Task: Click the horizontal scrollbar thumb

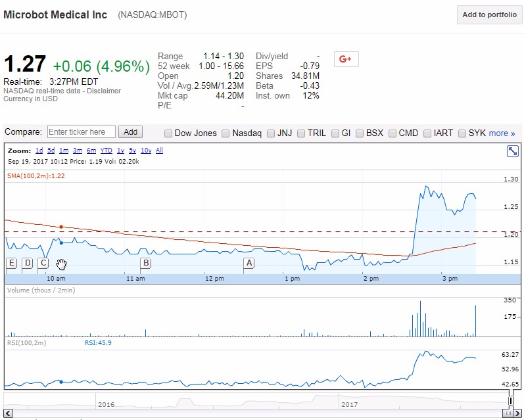Action: 508,413
